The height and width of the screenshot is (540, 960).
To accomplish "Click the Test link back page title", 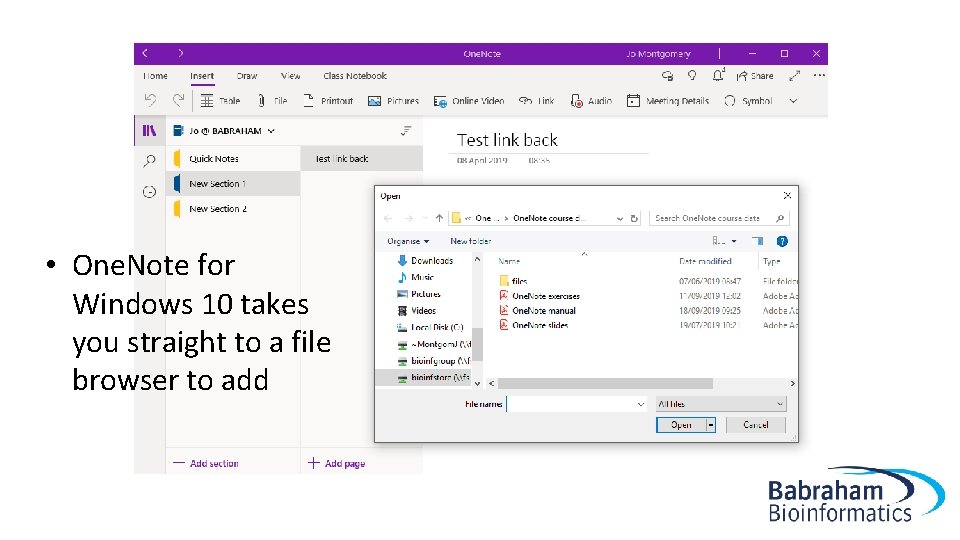I will pos(508,140).
